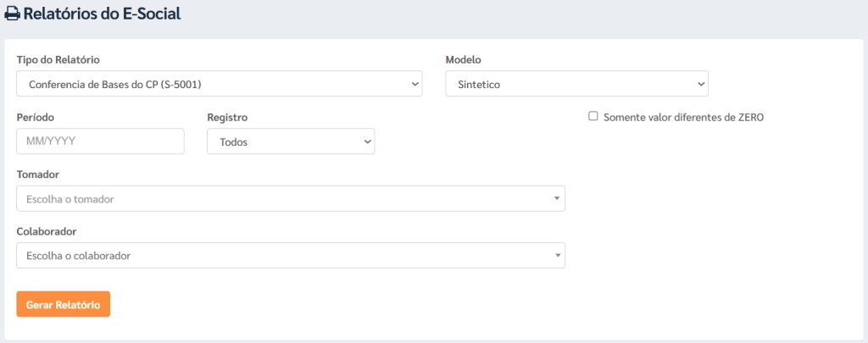Viewport: 868px width, 343px height.
Task: Focus the Período MM/YYYY input field
Action: coord(100,141)
